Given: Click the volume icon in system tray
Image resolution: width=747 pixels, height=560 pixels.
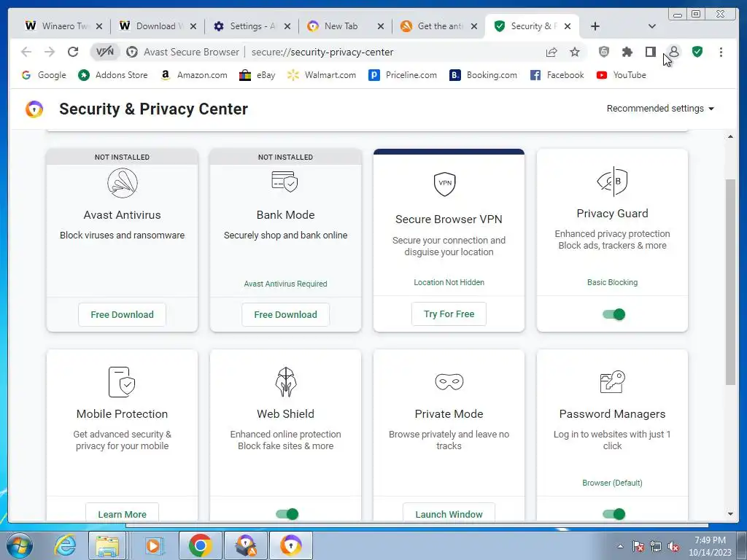Looking at the screenshot, I should point(673,547).
